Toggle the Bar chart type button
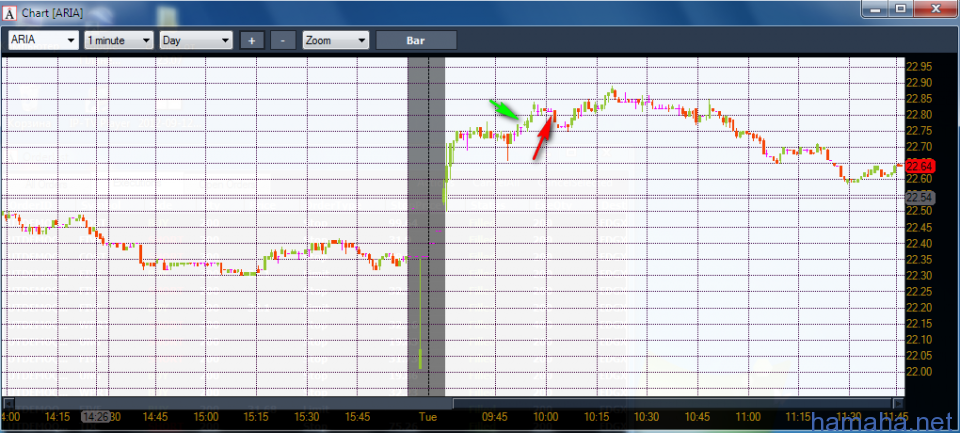This screenshot has width=960, height=433. click(x=416, y=40)
